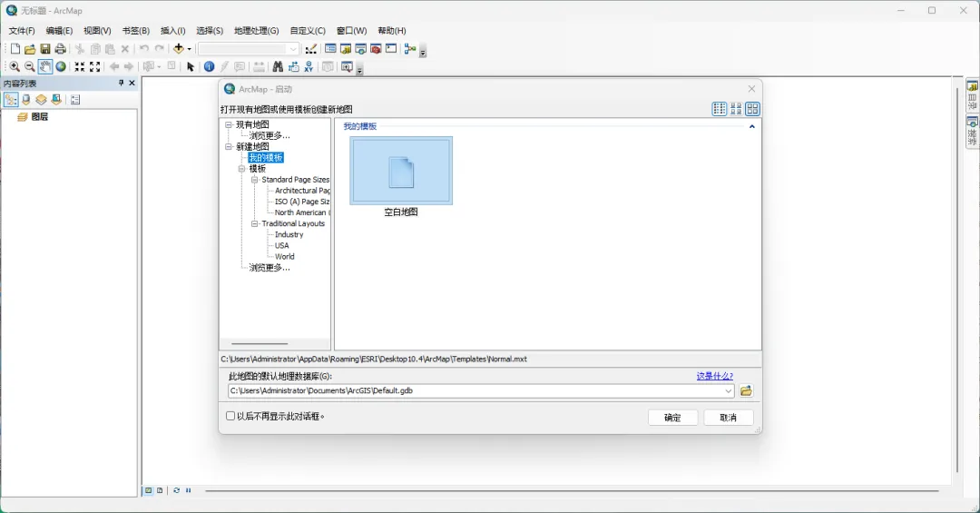
Task: Open the Add Data dropdown arrow
Action: 189,49
